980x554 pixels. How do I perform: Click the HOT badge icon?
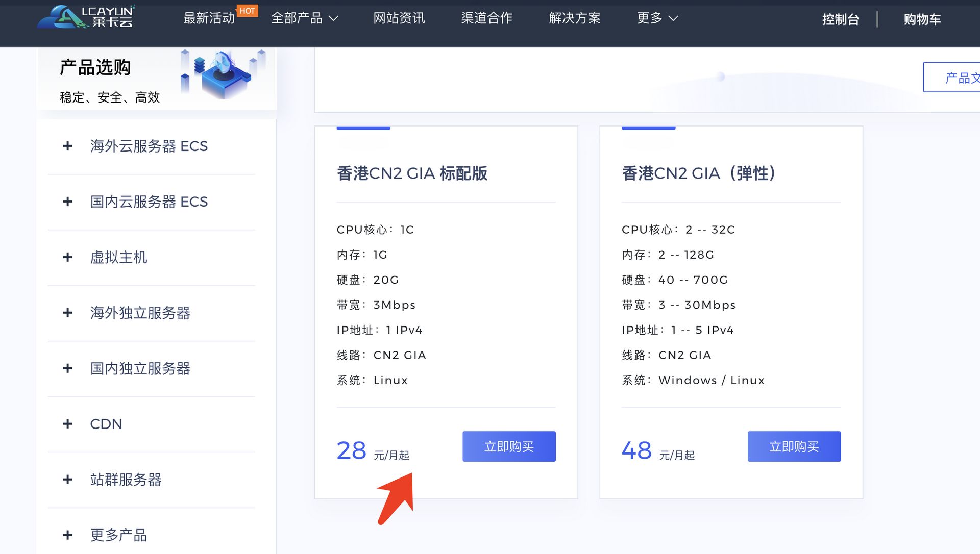click(x=247, y=11)
